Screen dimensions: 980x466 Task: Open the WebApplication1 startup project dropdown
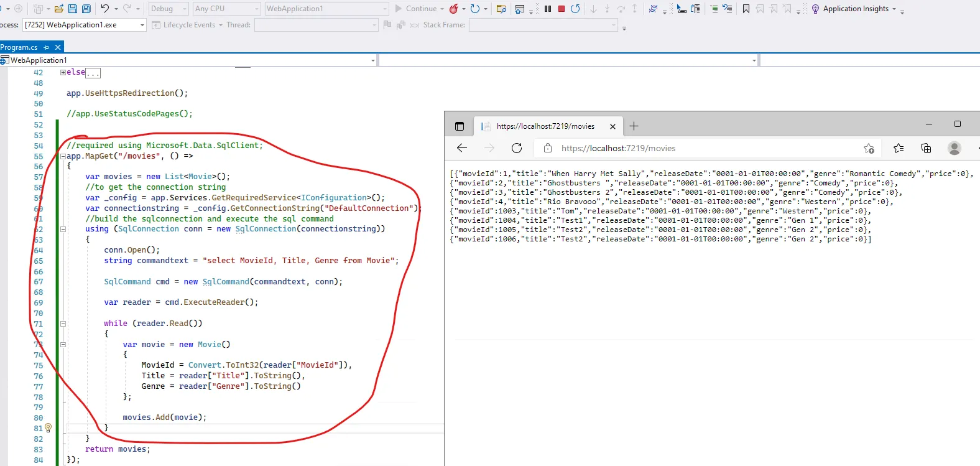pyautogui.click(x=326, y=9)
